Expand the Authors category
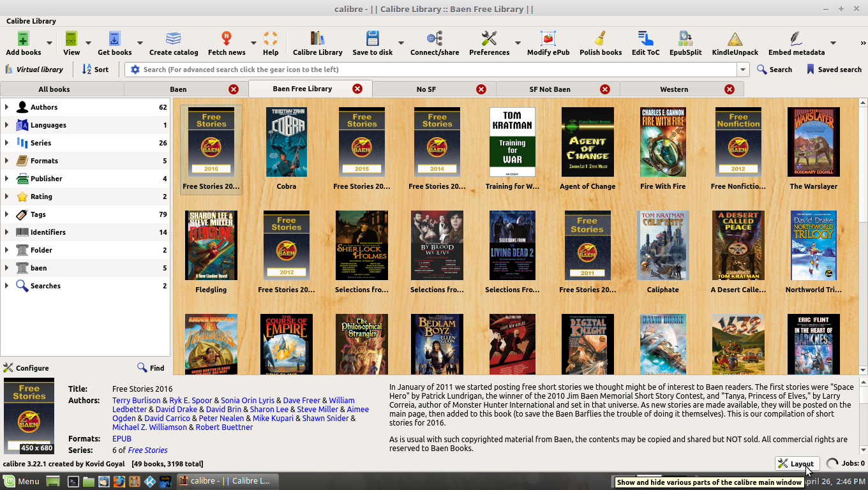The height and width of the screenshot is (490, 868). 6,107
